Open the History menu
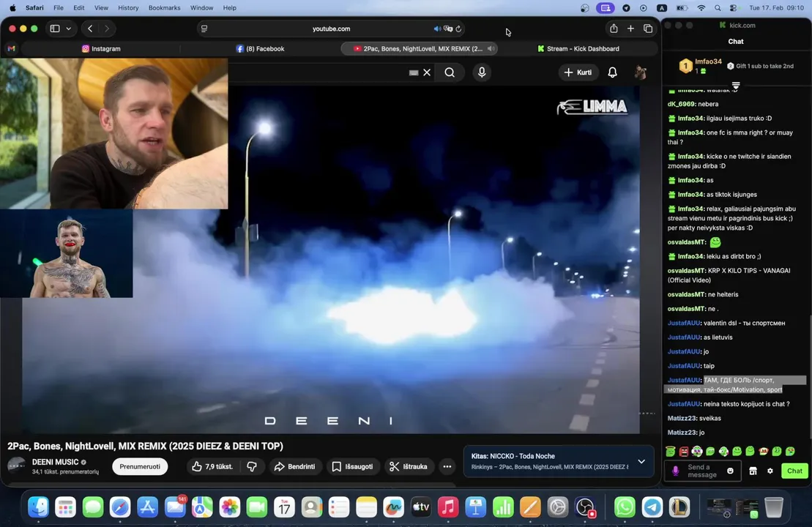This screenshot has height=527, width=812. point(128,8)
